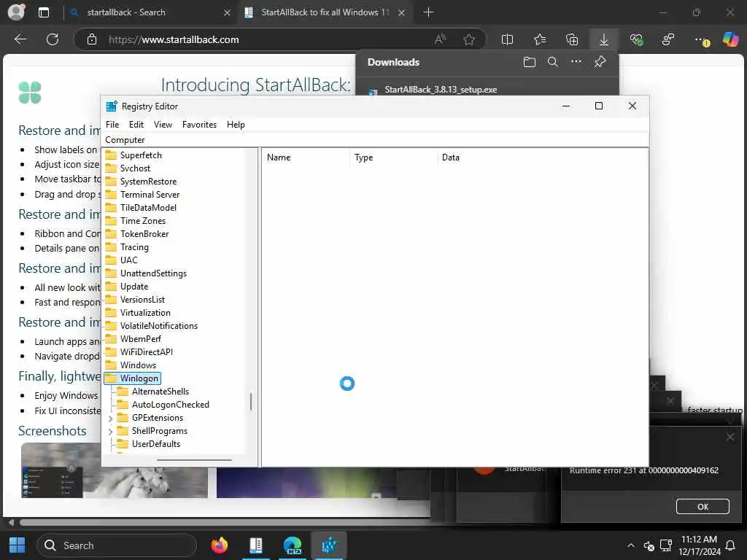The image size is (747, 560).
Task: Click the Registry Editor address bar
Action: [376, 140]
